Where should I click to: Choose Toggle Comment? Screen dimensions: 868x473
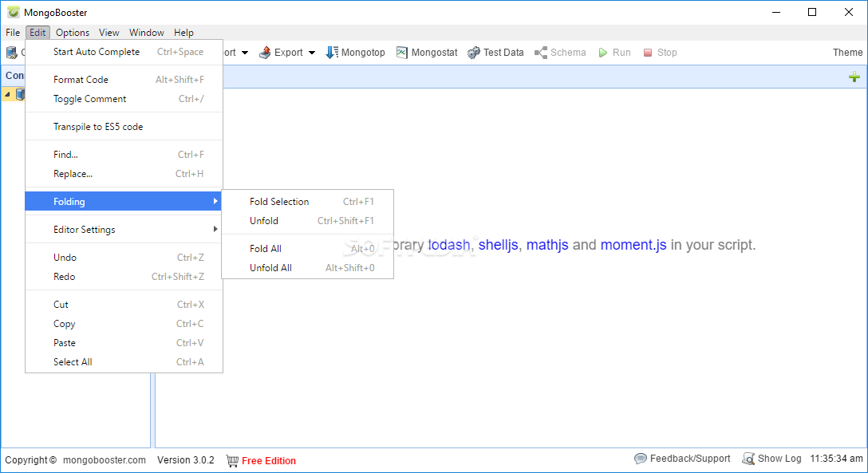tap(124, 98)
